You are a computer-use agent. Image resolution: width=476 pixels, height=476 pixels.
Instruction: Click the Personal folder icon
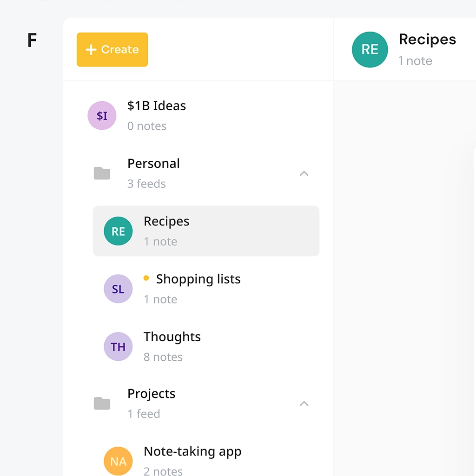pos(102,173)
